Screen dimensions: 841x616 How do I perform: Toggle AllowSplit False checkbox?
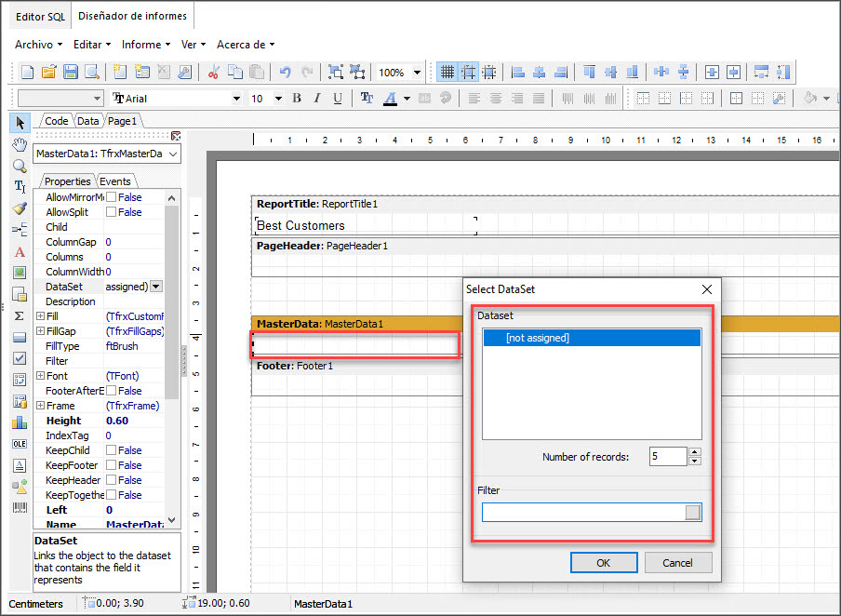tap(111, 212)
